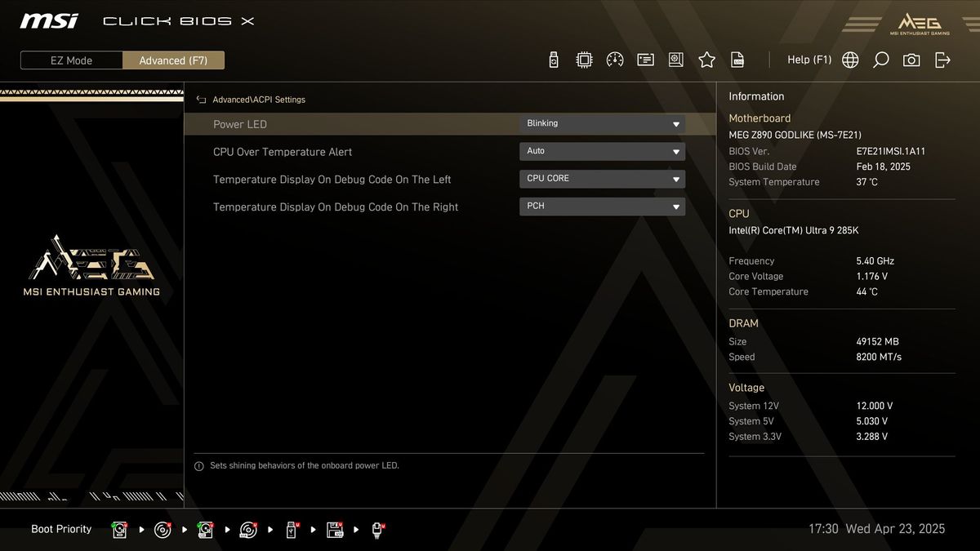Select the Power LED setting row label
Viewport: 980px width, 551px height.
(240, 124)
